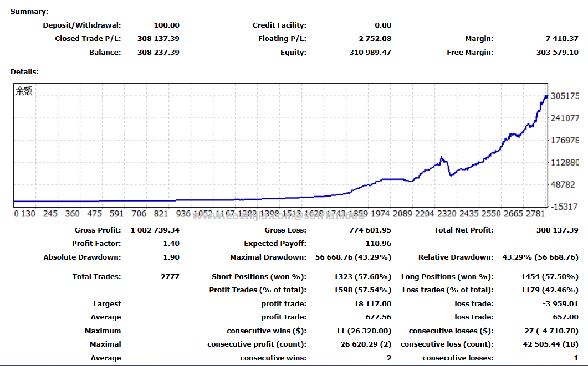Viewport: 588px width, 366px height.
Task: Click the 475 x-axis tick label
Action: [x=95, y=214]
